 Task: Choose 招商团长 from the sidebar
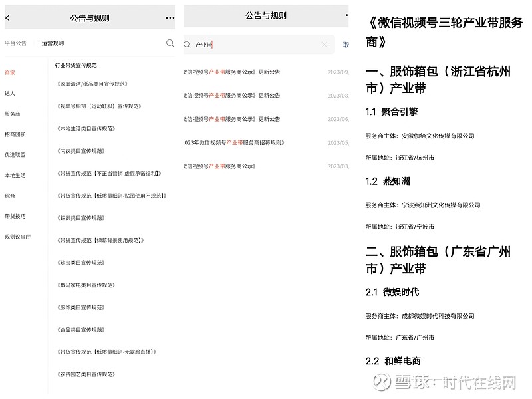pyautogui.click(x=15, y=134)
